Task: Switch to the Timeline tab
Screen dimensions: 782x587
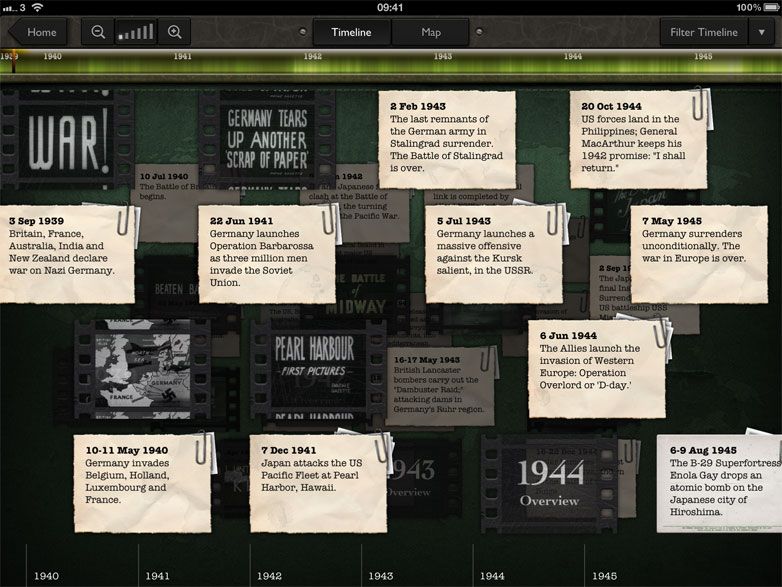Action: pos(352,32)
